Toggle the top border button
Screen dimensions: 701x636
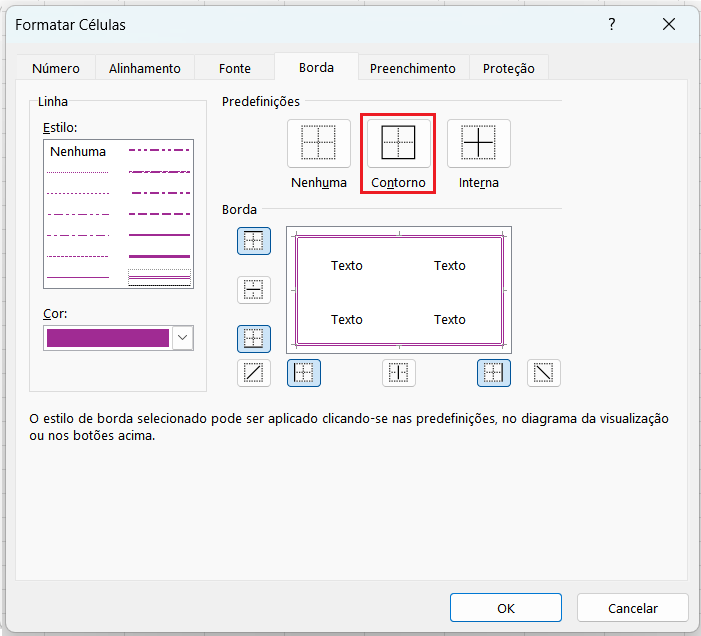254,240
